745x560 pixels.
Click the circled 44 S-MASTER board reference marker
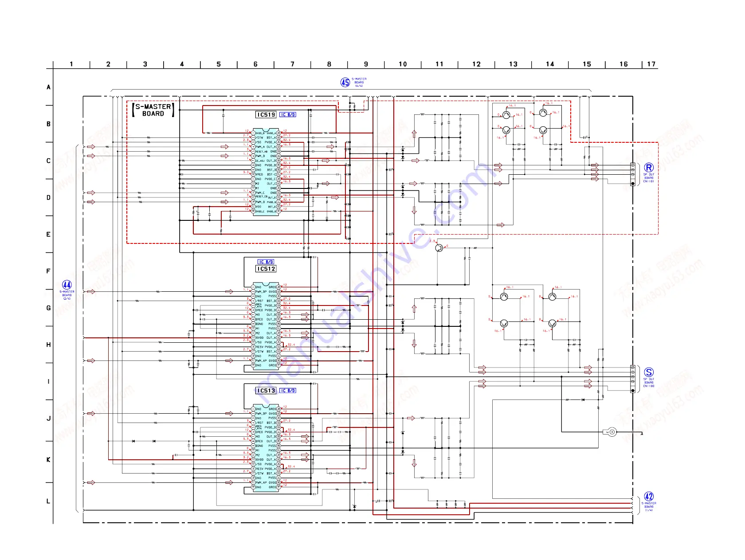click(x=67, y=285)
